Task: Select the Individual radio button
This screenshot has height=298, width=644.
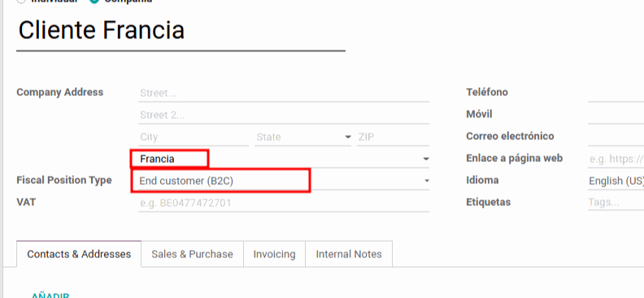Action: (x=21, y=1)
